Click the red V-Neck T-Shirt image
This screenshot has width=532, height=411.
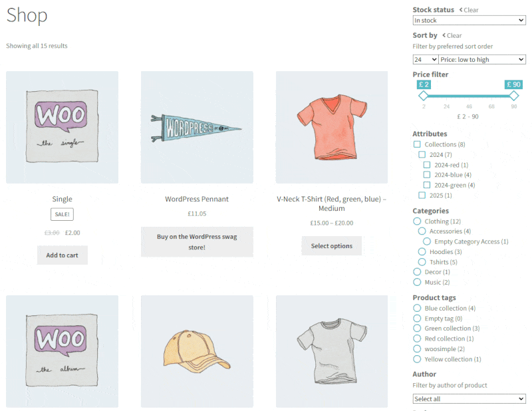coord(331,127)
